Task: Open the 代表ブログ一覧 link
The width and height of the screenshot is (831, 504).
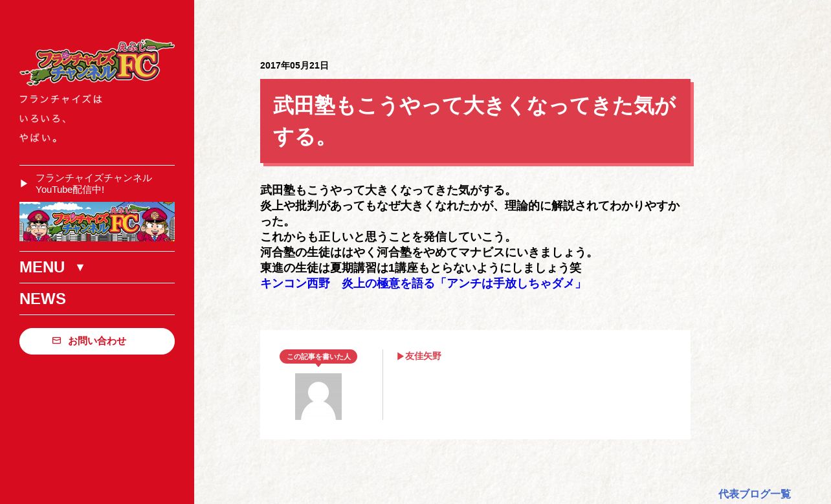Action: pyautogui.click(x=755, y=494)
